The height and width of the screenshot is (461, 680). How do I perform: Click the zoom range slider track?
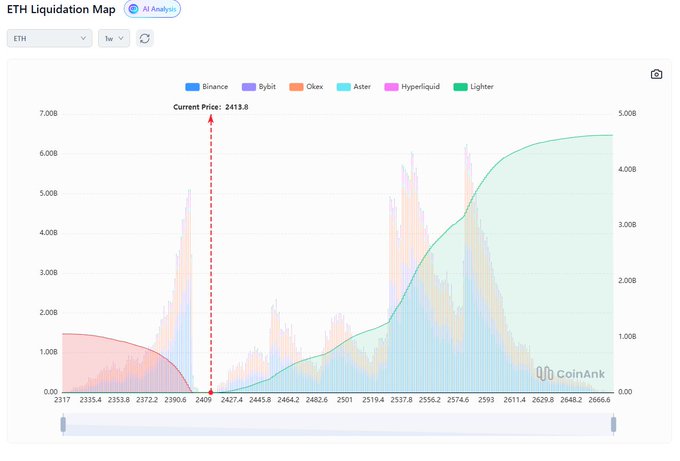click(x=338, y=425)
